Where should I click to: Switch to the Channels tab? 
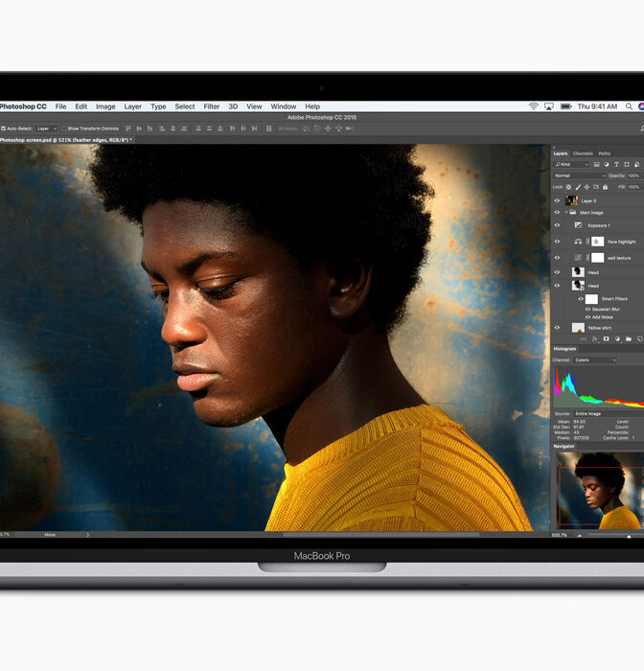(x=583, y=153)
